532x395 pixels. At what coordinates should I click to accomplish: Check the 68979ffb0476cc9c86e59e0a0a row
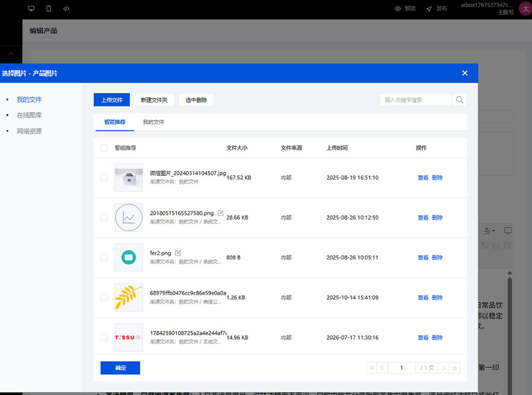[104, 297]
